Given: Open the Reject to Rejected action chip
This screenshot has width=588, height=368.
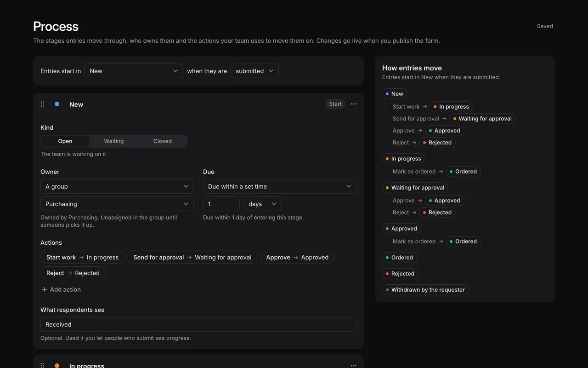Looking at the screenshot, I should coord(73,273).
